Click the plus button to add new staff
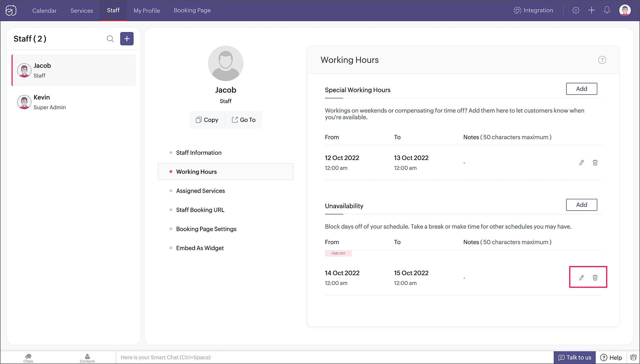 click(127, 39)
